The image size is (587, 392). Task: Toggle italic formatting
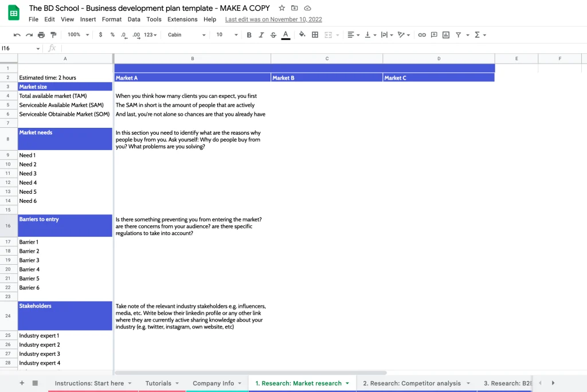tap(261, 34)
